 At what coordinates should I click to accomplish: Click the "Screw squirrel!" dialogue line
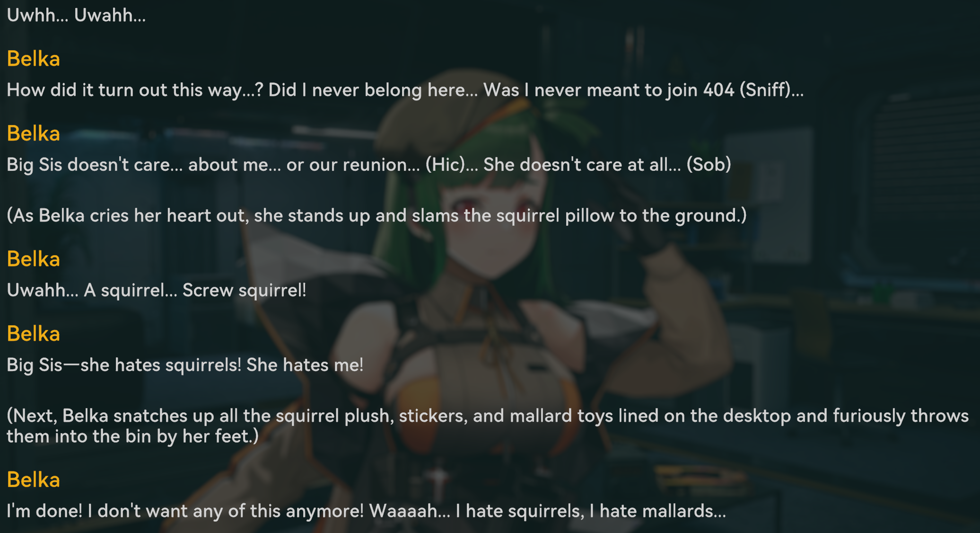point(156,290)
